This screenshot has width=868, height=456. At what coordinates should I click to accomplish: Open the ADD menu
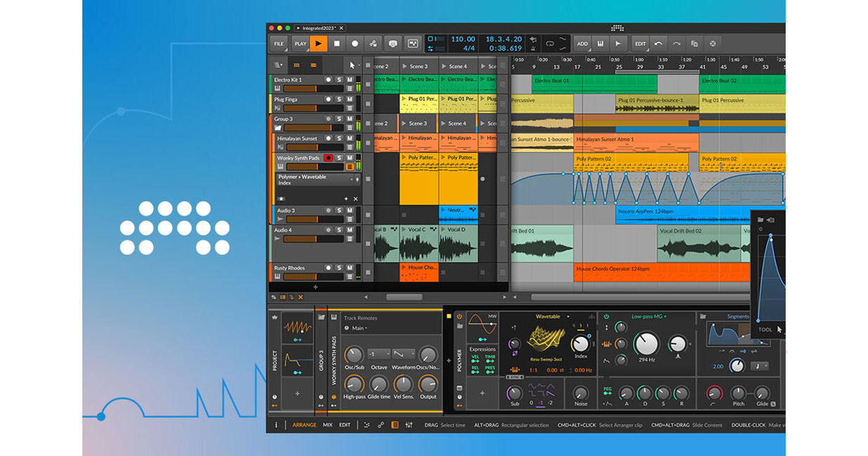pos(582,44)
